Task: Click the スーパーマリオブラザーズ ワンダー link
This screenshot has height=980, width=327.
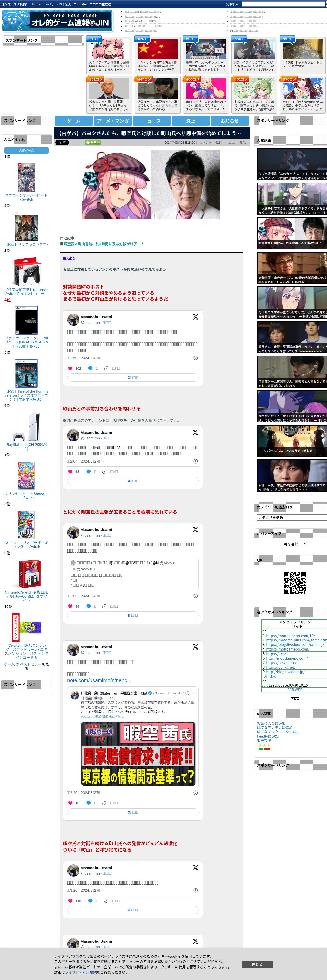Action: click(26, 545)
